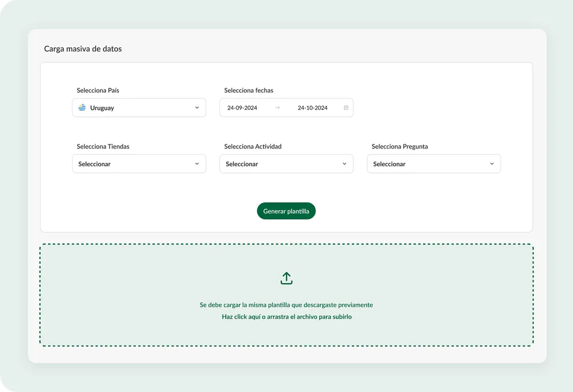Image resolution: width=573 pixels, height=392 pixels.
Task: Click the chevron in the Pregunta selector
Action: (x=492, y=164)
